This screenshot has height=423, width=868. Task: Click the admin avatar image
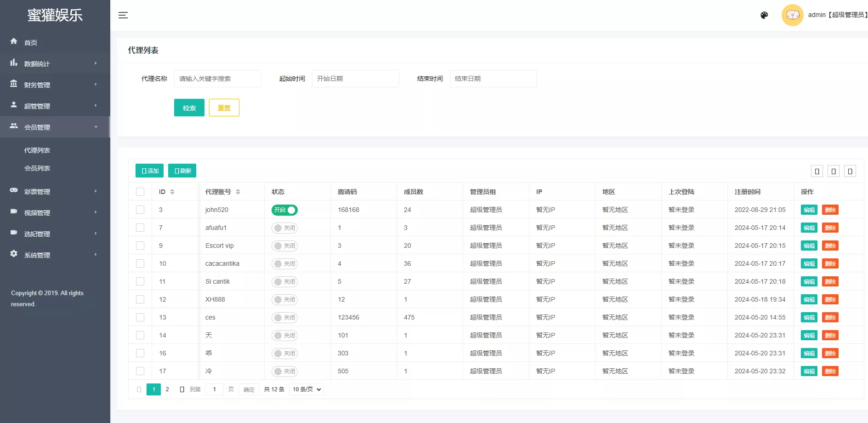(x=792, y=15)
